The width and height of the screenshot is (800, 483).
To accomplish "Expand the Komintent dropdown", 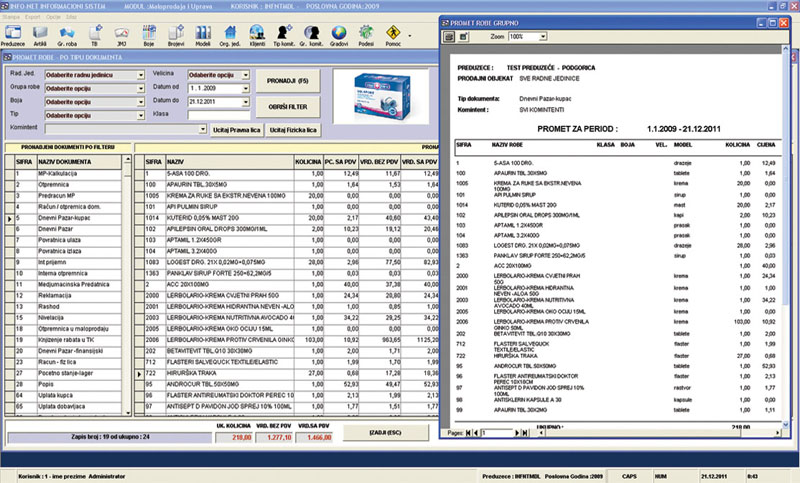I will point(203,130).
